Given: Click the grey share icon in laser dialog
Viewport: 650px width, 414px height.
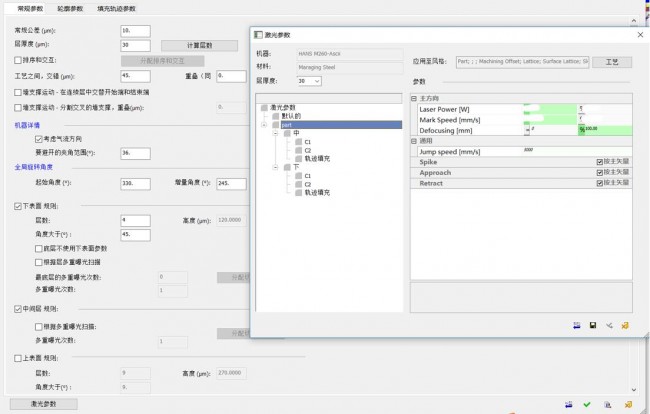Looking at the screenshot, I should pos(609,325).
